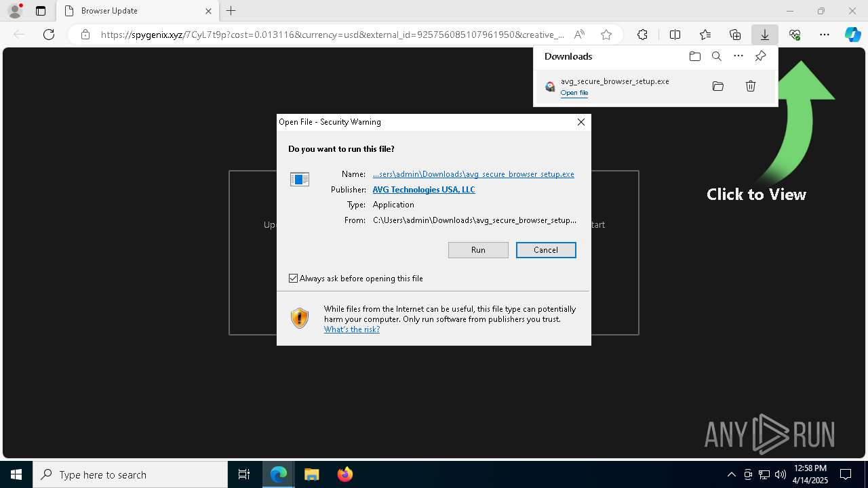Click Run in security warning
The height and width of the screenshot is (488, 868).
coord(478,250)
